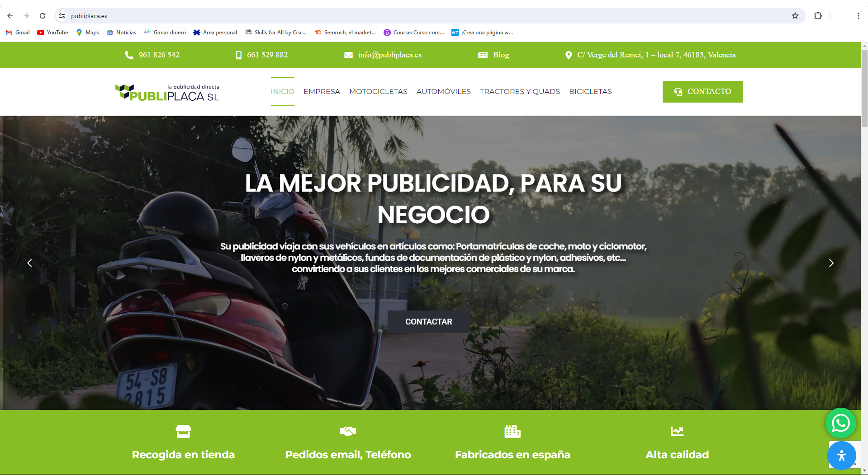Open the Ganar dinero bookmark
Viewport: 868px width, 475px height.
[165, 33]
